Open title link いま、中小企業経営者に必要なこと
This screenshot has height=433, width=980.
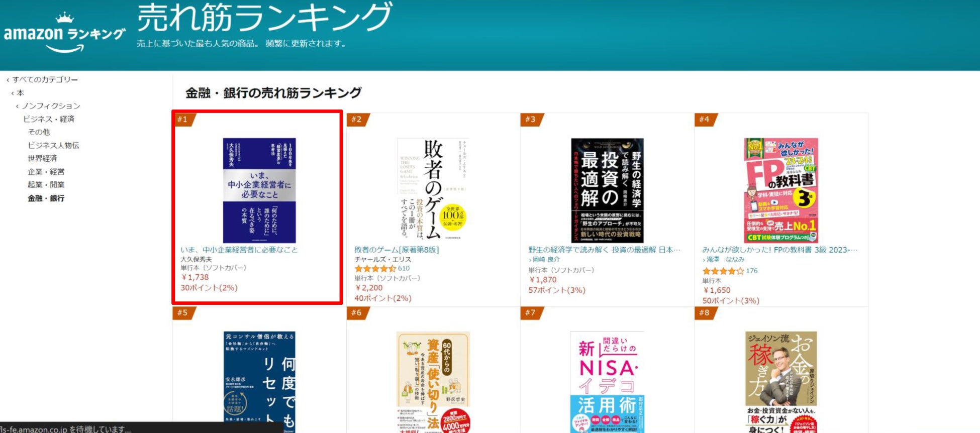(x=239, y=250)
